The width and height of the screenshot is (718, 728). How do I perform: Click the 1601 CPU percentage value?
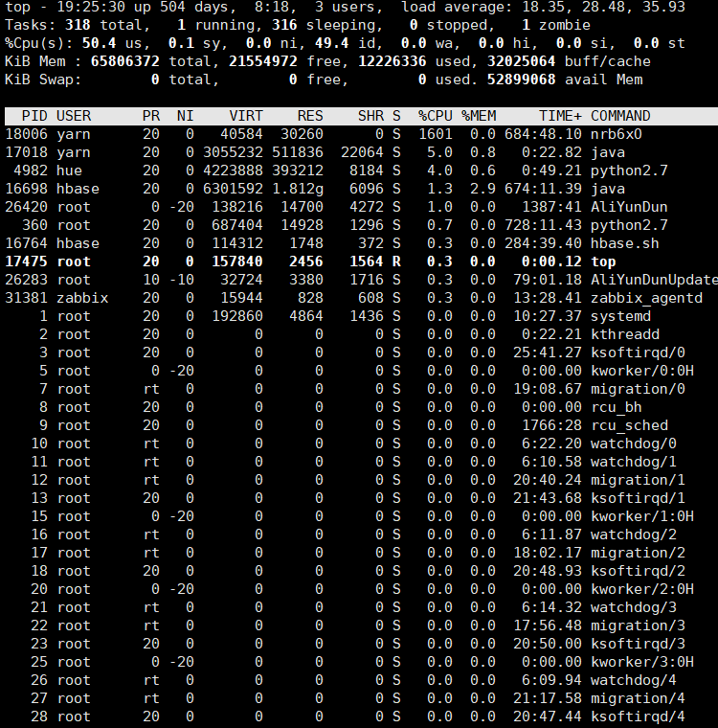436,134
